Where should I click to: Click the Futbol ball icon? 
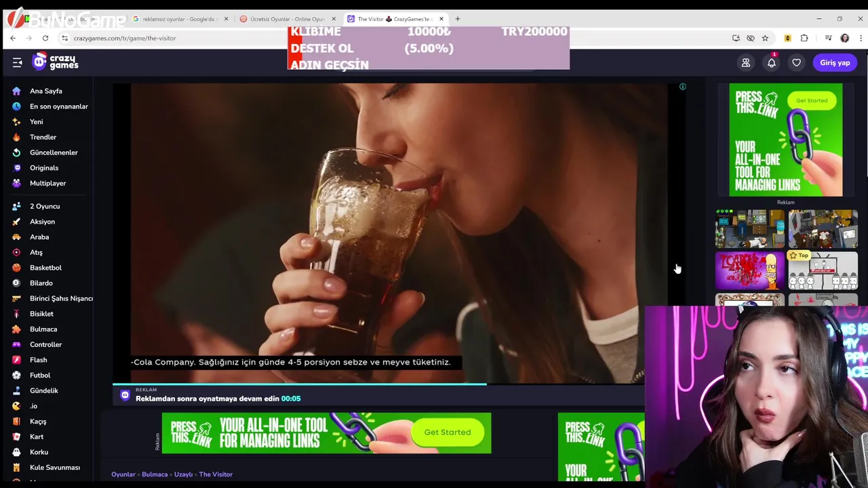(16, 375)
